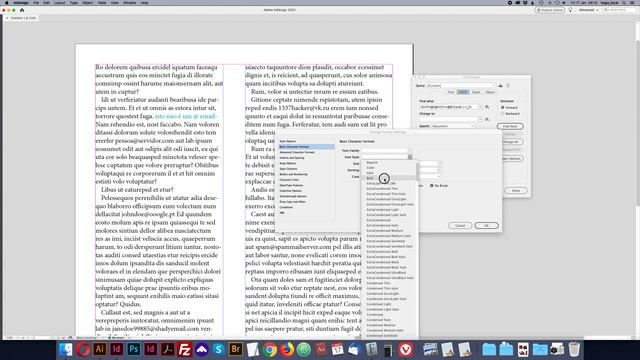The image size is (640, 360).
Task: Launch Vivaldi browser from the dock
Action: click(x=405, y=349)
